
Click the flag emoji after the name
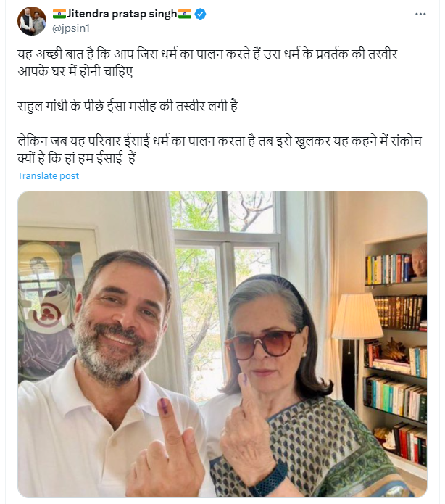point(185,14)
